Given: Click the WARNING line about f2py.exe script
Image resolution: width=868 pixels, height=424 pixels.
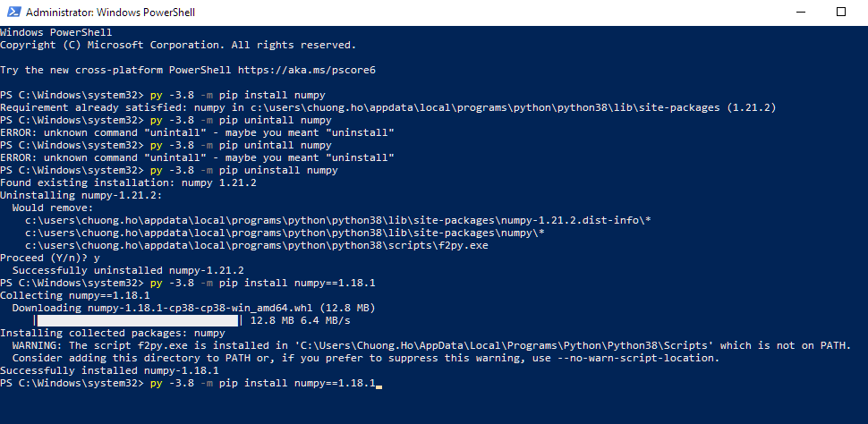Looking at the screenshot, I should pos(431,345).
